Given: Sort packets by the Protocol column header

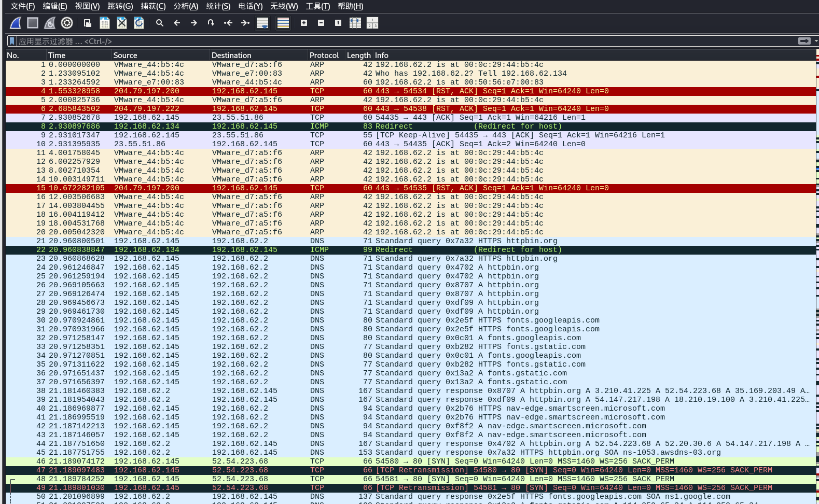Looking at the screenshot, I should [x=324, y=55].
